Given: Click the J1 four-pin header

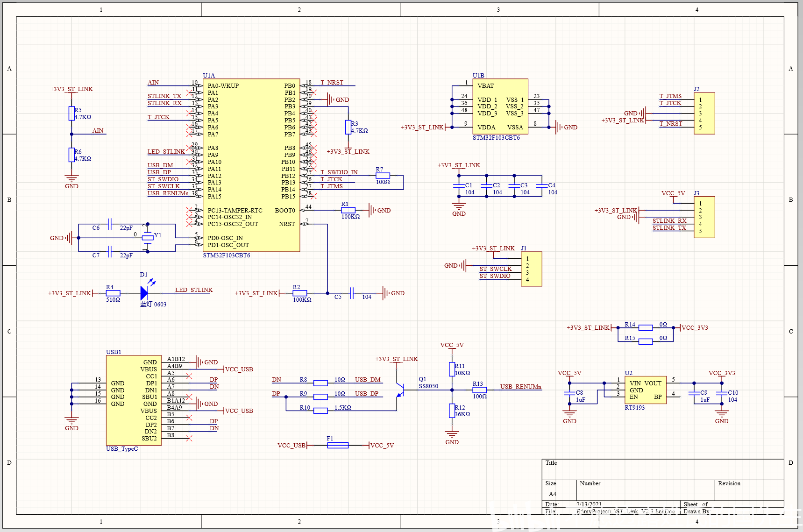Looking at the screenshot, I should (x=532, y=269).
